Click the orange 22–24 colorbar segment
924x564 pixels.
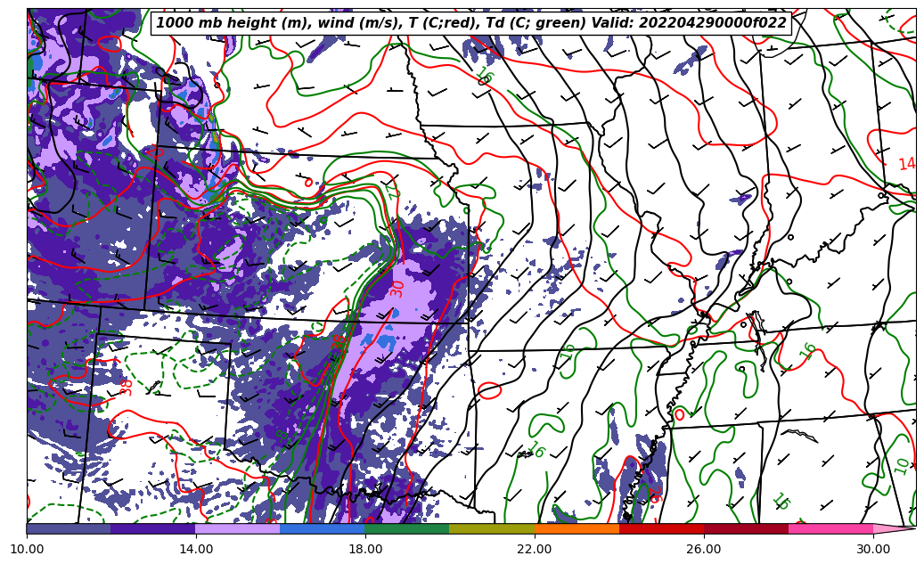[576, 528]
